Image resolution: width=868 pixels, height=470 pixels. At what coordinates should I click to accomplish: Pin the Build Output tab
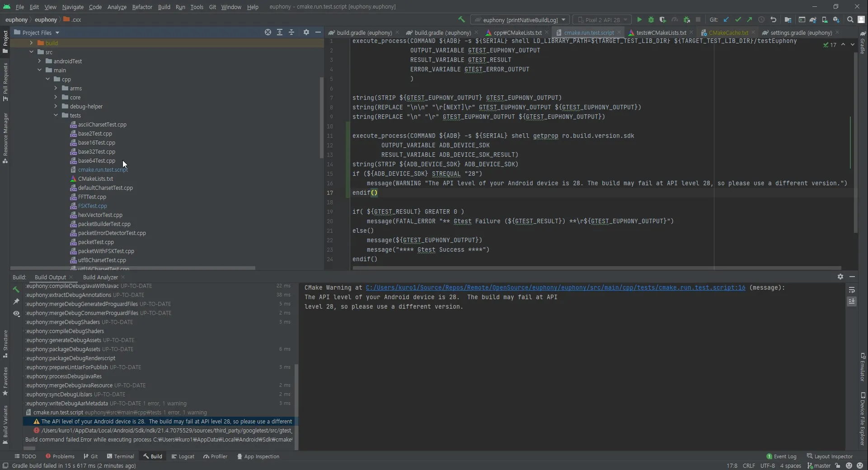point(16,301)
